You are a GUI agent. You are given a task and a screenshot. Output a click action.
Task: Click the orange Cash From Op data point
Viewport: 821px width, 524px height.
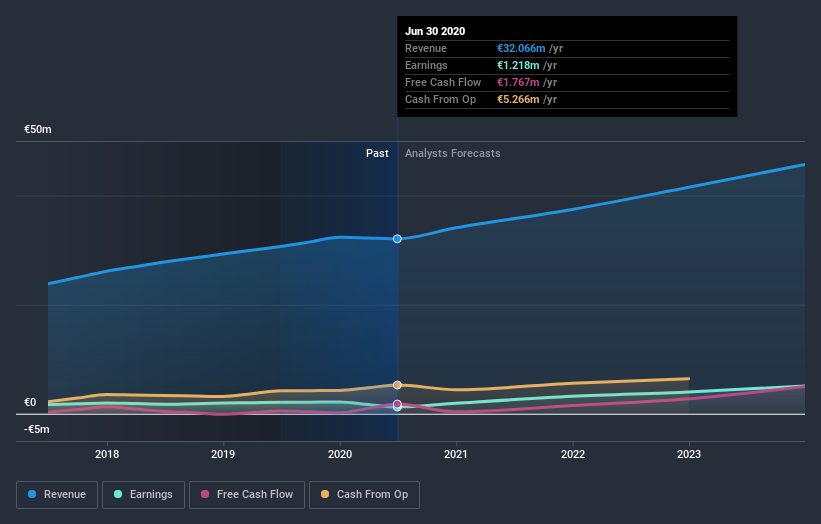pyautogui.click(x=397, y=385)
